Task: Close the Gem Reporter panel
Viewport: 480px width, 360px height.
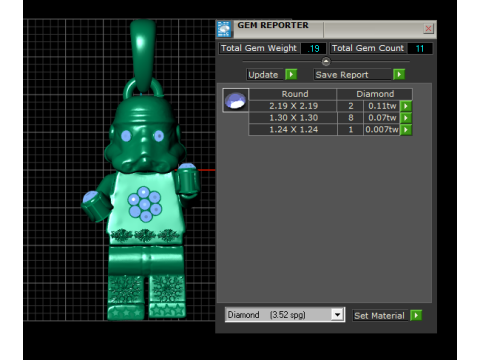Action: [428, 29]
